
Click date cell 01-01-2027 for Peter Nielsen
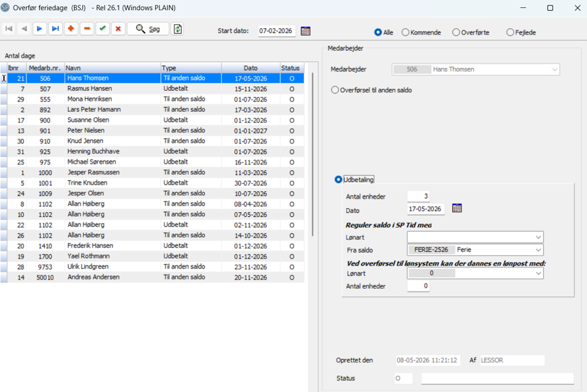[251, 131]
